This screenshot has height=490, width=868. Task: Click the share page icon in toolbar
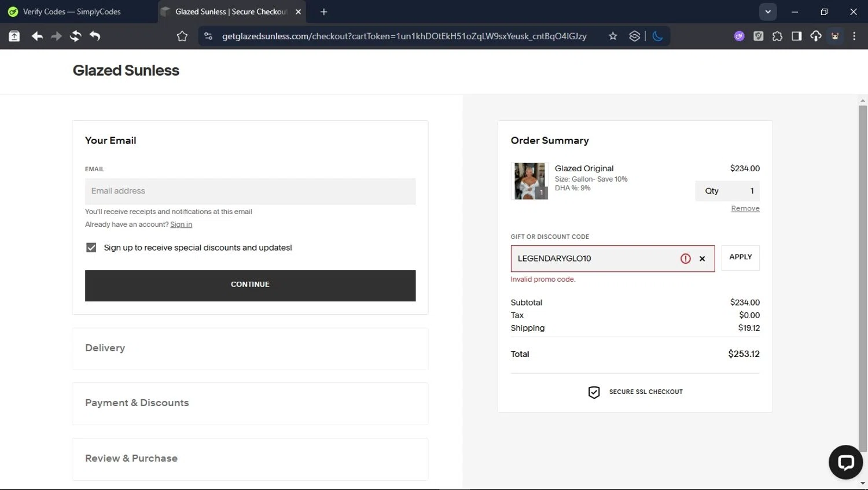pyautogui.click(x=14, y=36)
